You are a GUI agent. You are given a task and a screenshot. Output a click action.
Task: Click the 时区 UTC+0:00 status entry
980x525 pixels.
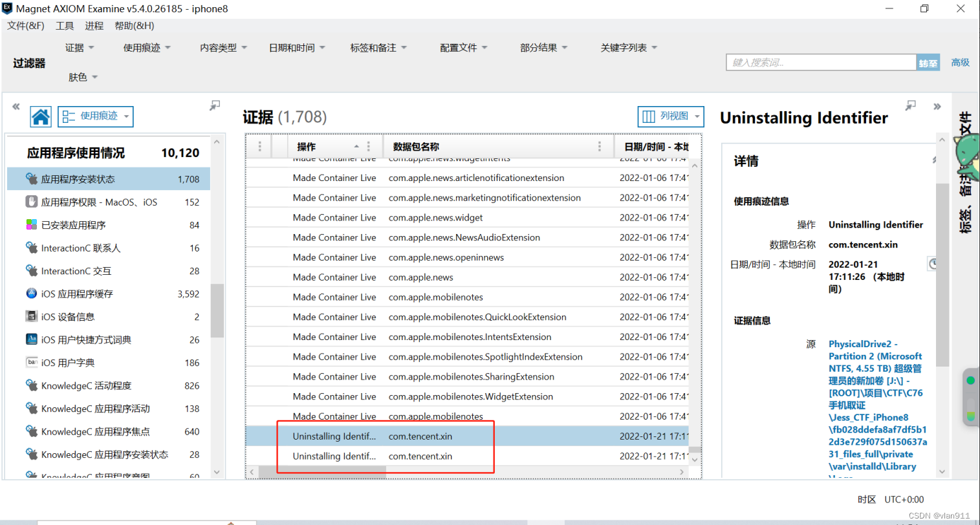tap(891, 499)
